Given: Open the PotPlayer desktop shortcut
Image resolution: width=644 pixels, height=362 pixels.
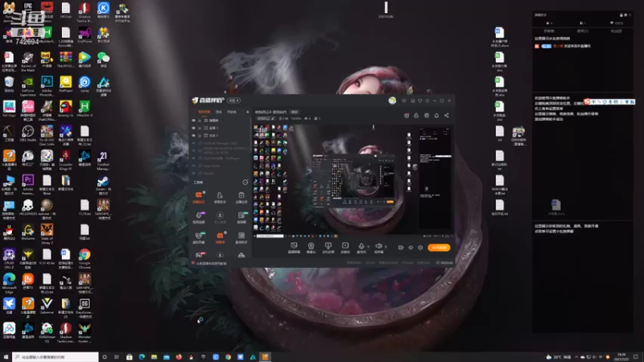Looking at the screenshot, I should click(66, 85).
